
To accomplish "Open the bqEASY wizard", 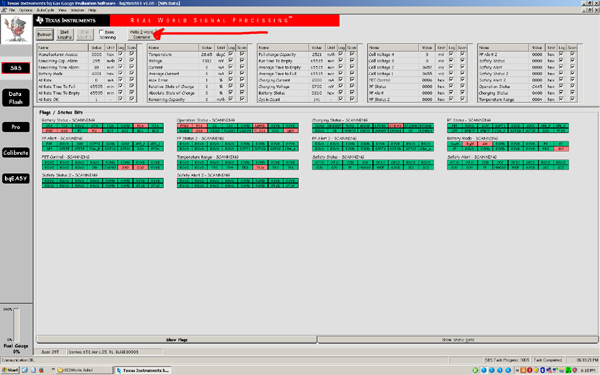I will click(16, 178).
